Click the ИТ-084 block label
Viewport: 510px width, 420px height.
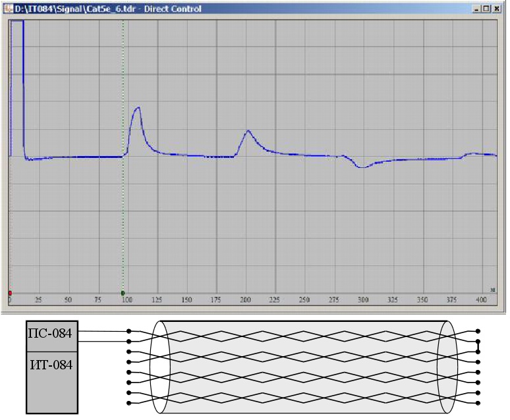51,365
